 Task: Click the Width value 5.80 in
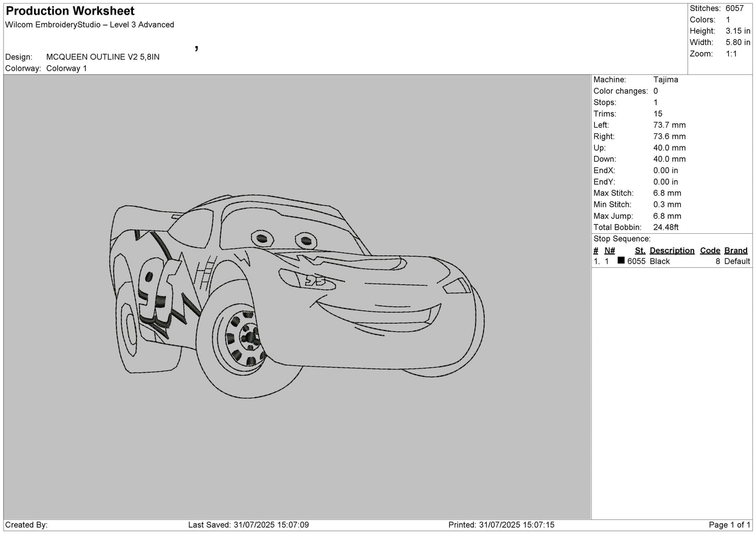738,42
